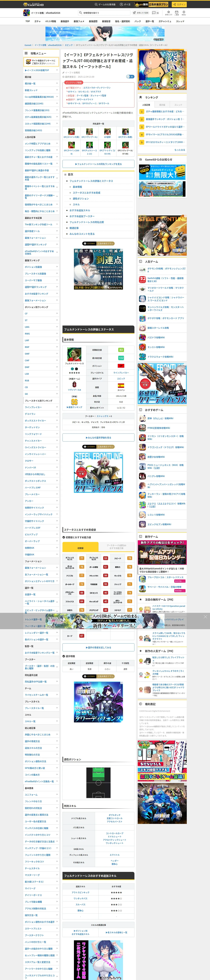Image resolution: width=210 pixels, height=980 pixels.
Task: Click the Game8 logo in the header
Action: tap(34, 4)
